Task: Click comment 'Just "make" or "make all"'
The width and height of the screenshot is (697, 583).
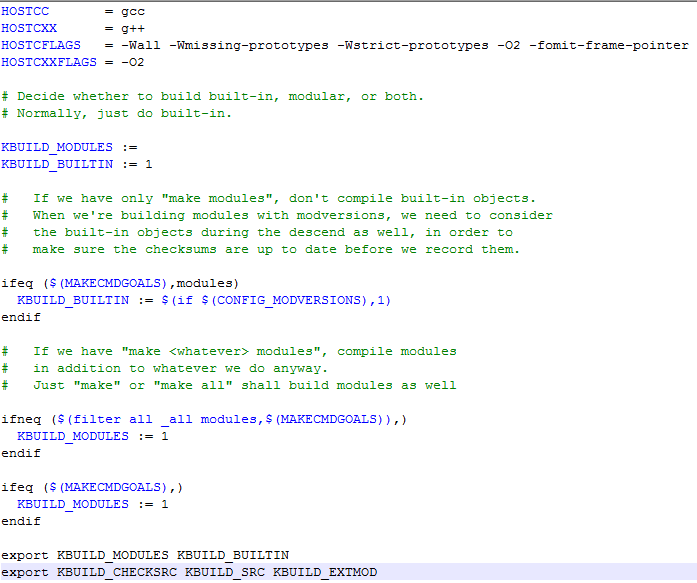Action: click(133, 385)
